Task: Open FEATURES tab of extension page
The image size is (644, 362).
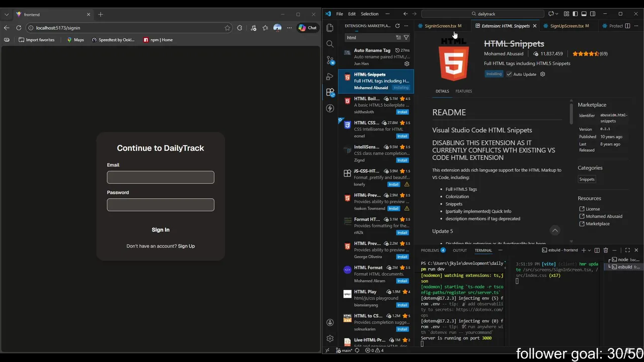Action: coord(464,91)
